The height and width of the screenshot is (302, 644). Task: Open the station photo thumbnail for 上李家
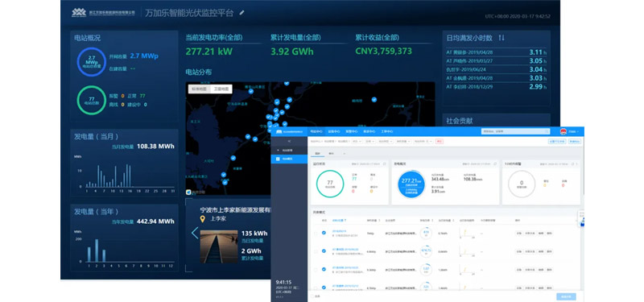tap(219, 246)
